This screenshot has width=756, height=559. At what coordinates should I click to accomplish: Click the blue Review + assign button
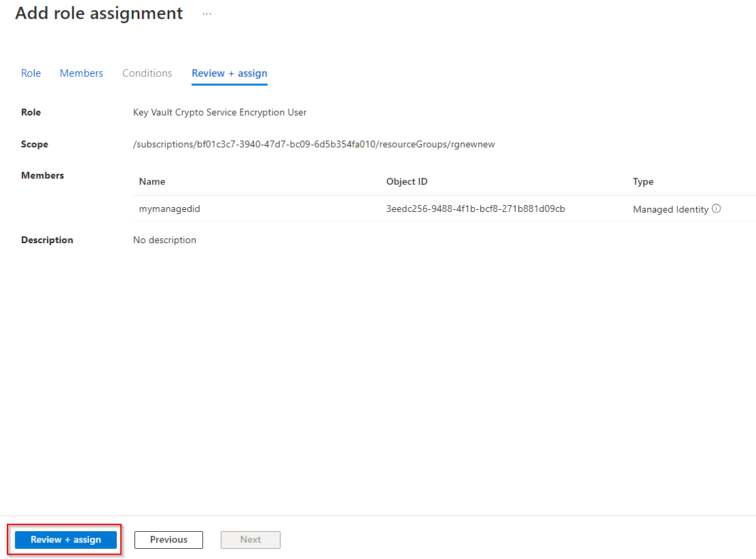click(x=66, y=540)
